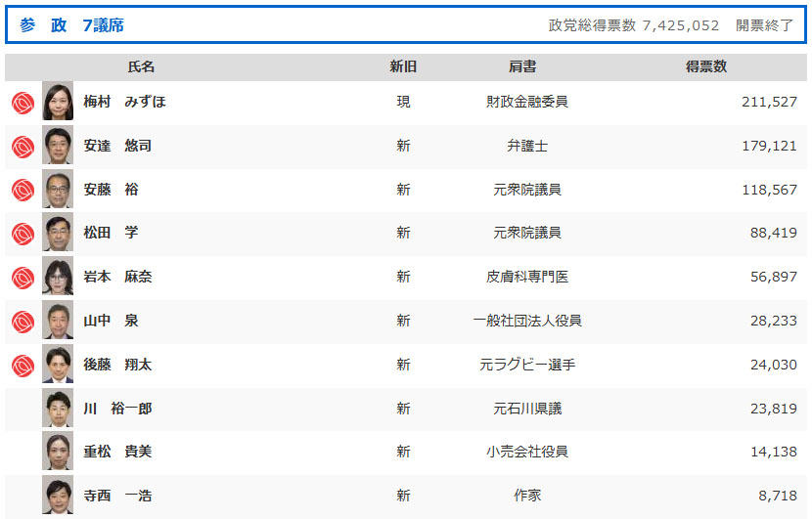The width and height of the screenshot is (812, 519).
Task: Open the portrait photo of 岩本 麻奈
Action: 58,277
